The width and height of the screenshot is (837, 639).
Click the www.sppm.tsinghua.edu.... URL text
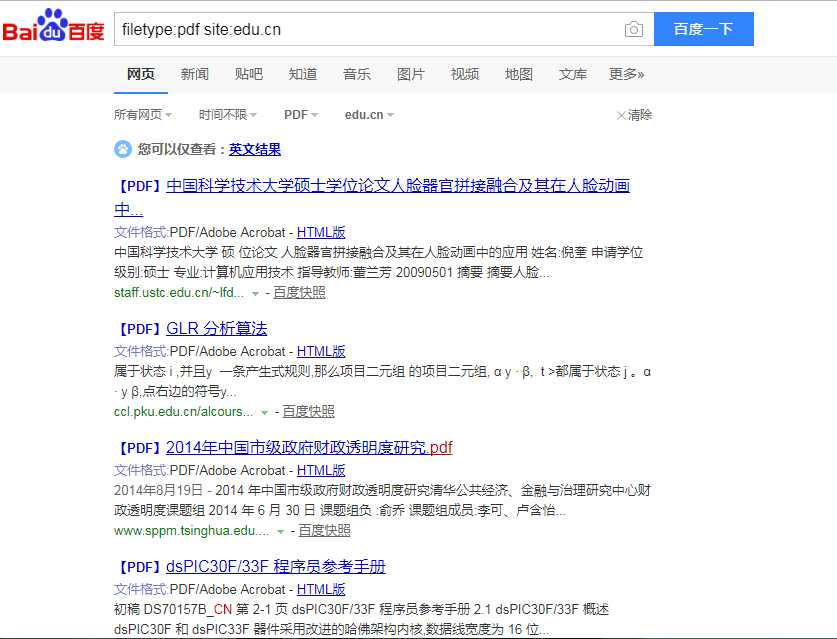point(192,531)
